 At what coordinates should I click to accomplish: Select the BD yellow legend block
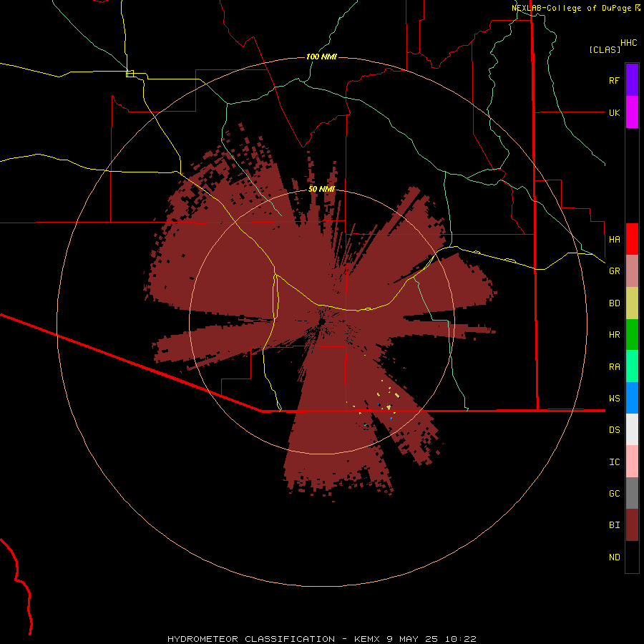[632, 303]
